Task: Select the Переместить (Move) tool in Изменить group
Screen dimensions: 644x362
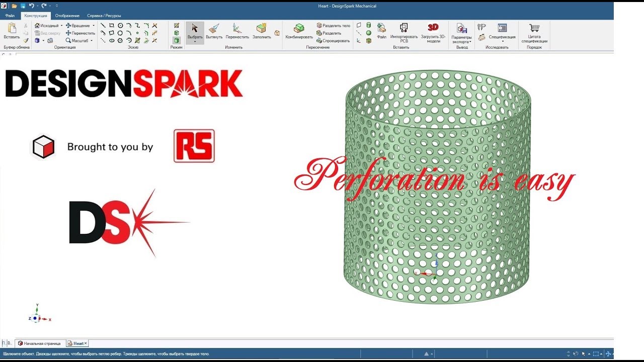Action: 237,32
